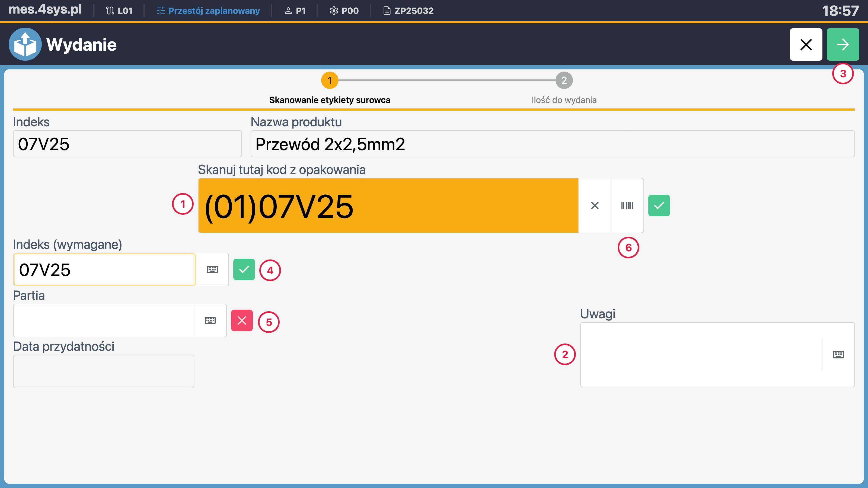Click step 1 circle on the progress bar

point(330,81)
